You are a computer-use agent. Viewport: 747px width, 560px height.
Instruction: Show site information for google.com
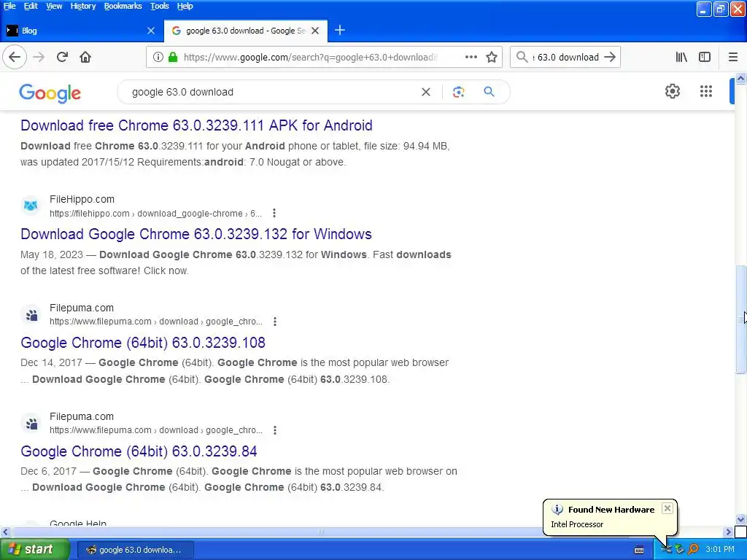pos(158,57)
